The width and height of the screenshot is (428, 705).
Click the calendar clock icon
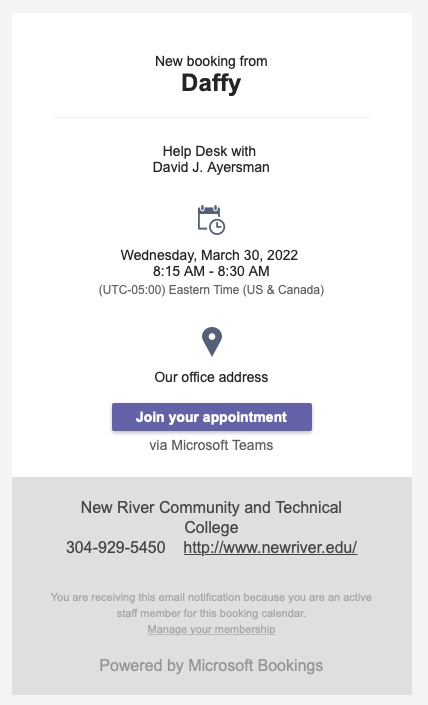[211, 220]
